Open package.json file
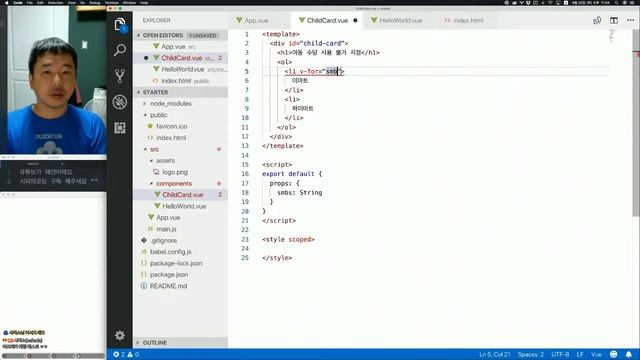Viewport: 640px width, 360px height. (169, 275)
